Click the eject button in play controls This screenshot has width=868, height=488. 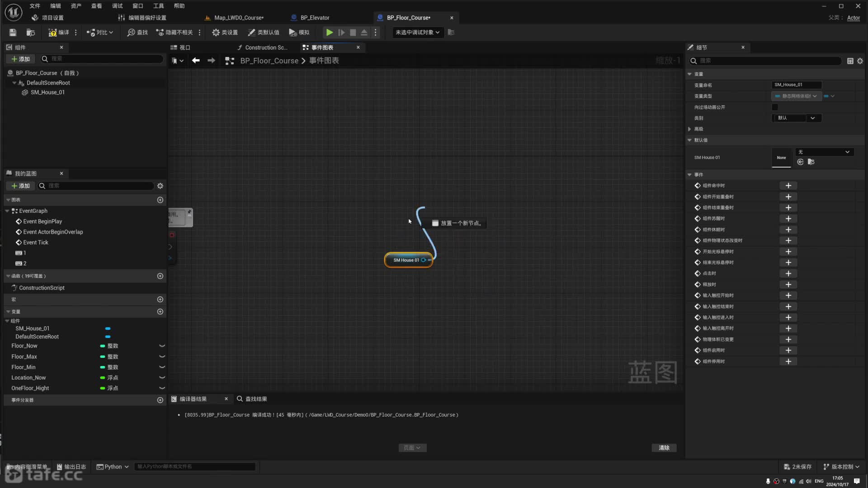pyautogui.click(x=364, y=32)
